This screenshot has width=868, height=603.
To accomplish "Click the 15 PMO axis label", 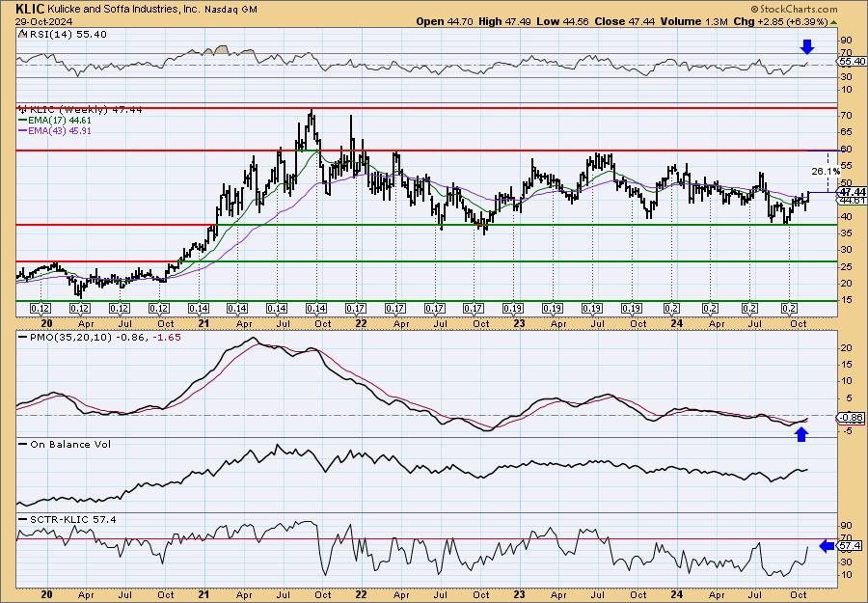I will (x=847, y=365).
